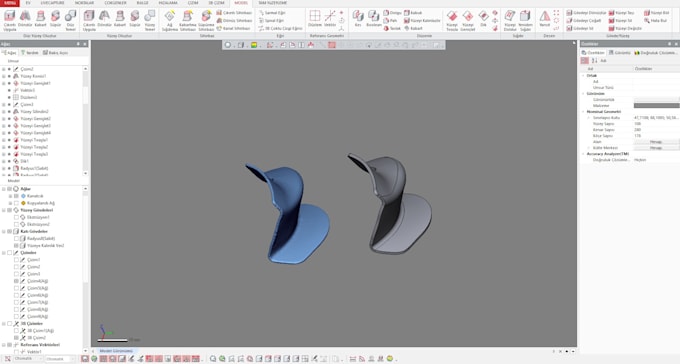
Task: Select the Düzlem reference plane tool
Action: click(315, 19)
